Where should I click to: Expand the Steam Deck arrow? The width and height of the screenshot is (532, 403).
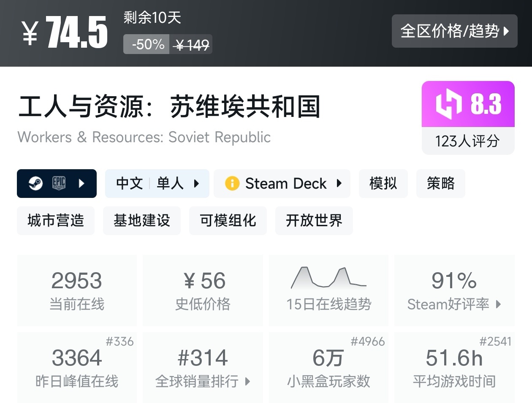[339, 184]
